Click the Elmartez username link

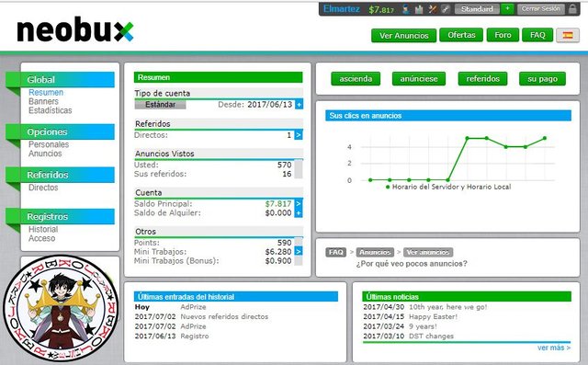(x=342, y=9)
